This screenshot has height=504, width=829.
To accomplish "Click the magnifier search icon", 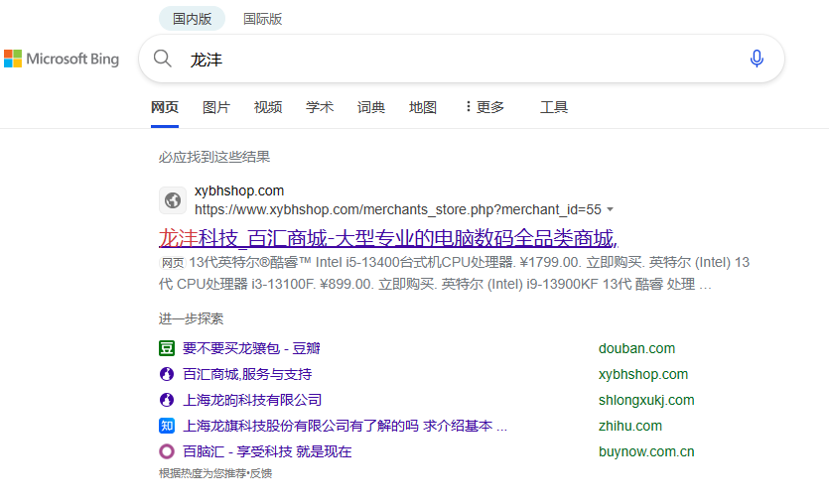I will 162,59.
